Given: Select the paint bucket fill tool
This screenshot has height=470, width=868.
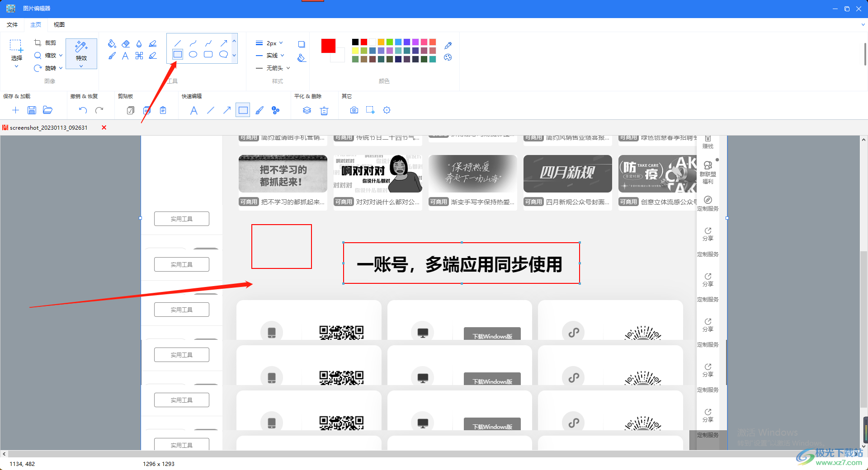Looking at the screenshot, I should [112, 44].
